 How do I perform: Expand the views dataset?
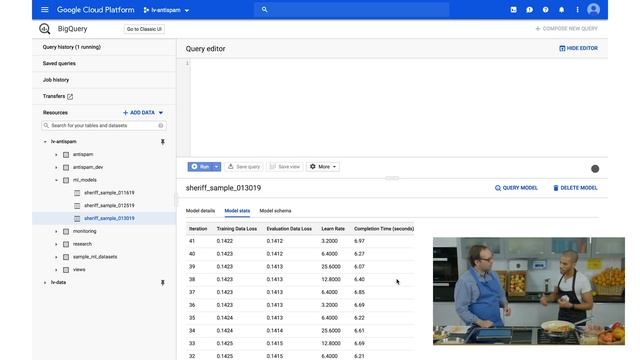pos(56,270)
